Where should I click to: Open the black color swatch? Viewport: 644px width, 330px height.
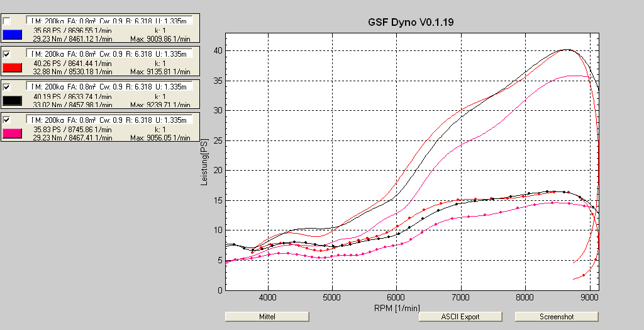pos(13,100)
